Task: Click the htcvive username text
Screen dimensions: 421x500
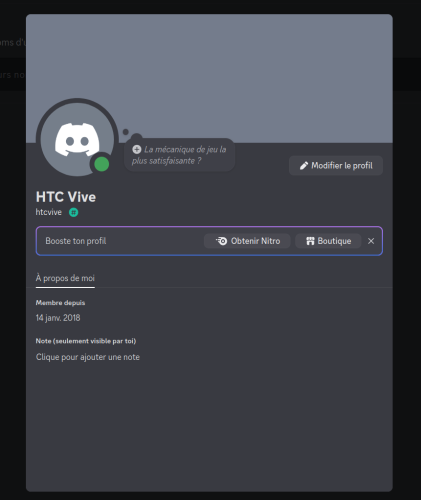Action: pyautogui.click(x=49, y=212)
